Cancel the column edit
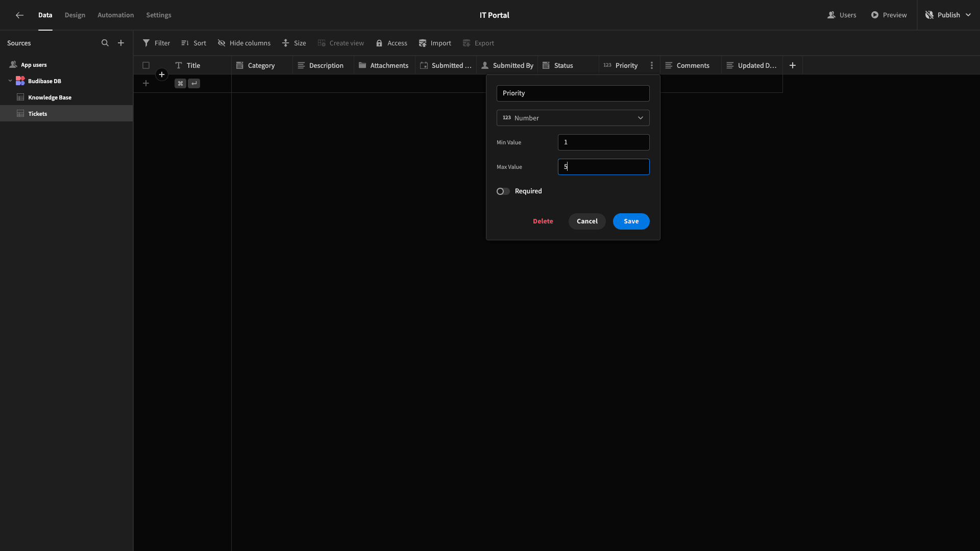 click(587, 221)
